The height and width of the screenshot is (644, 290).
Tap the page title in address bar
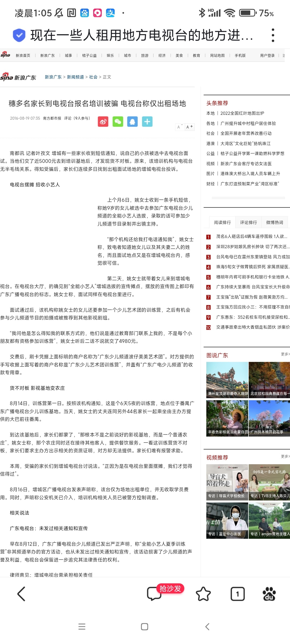[x=142, y=35]
